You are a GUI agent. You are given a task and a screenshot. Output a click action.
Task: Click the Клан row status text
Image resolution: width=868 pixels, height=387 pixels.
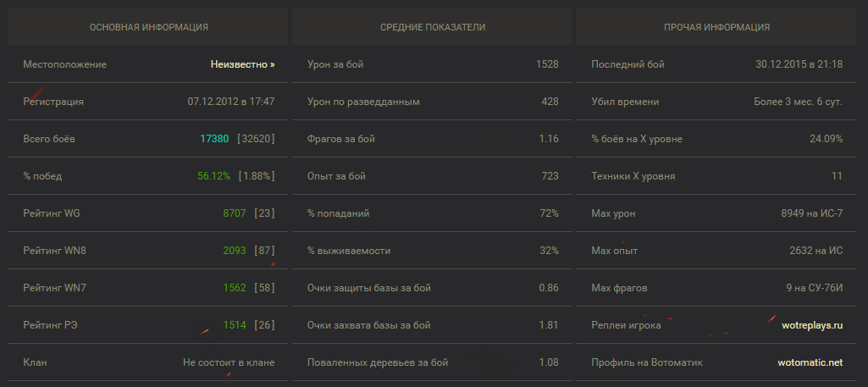[x=229, y=362]
